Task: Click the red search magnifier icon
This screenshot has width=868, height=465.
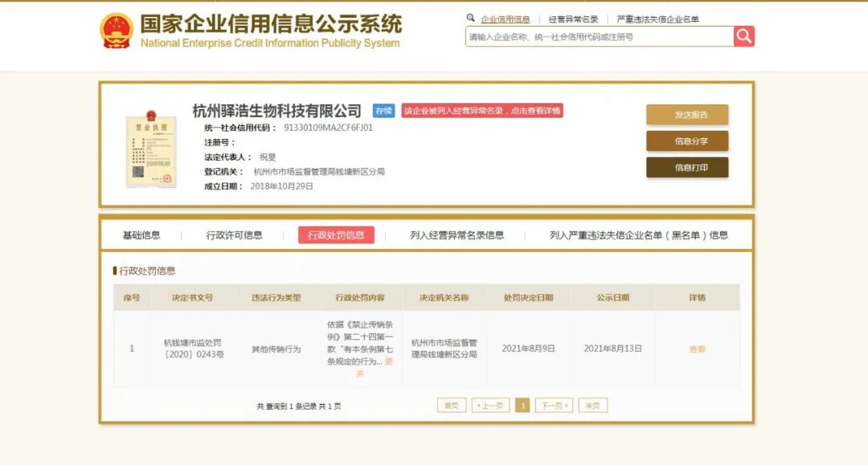Action: pos(743,36)
